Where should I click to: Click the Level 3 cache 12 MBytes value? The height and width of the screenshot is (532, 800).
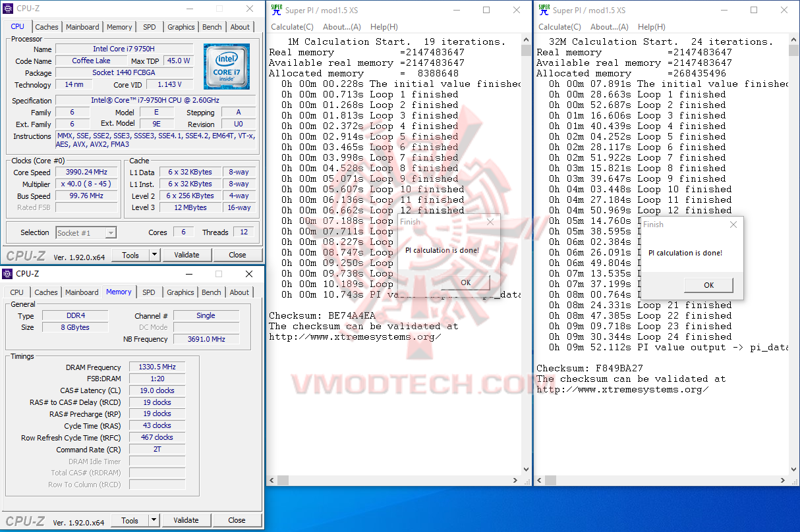pos(190,207)
